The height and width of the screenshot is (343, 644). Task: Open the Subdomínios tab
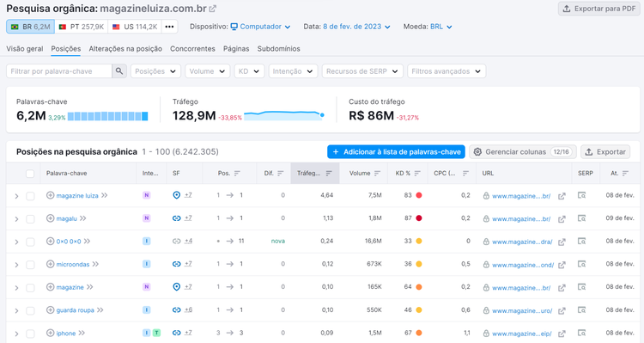coord(278,48)
